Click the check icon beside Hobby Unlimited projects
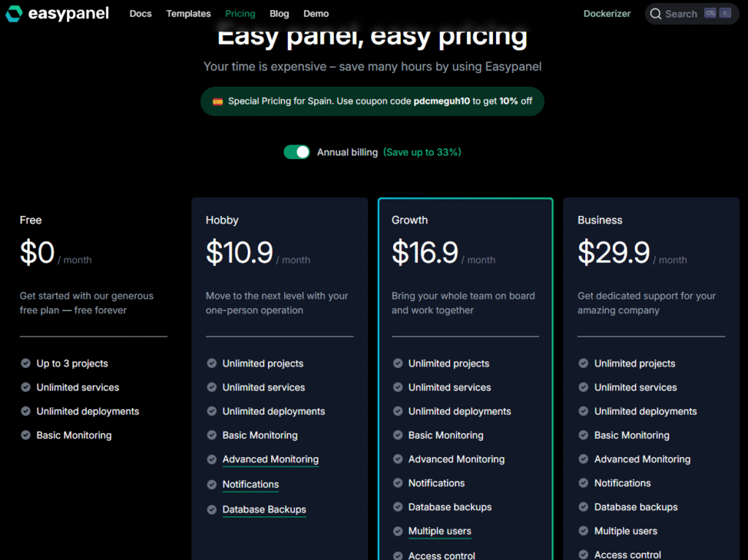 [x=212, y=364]
